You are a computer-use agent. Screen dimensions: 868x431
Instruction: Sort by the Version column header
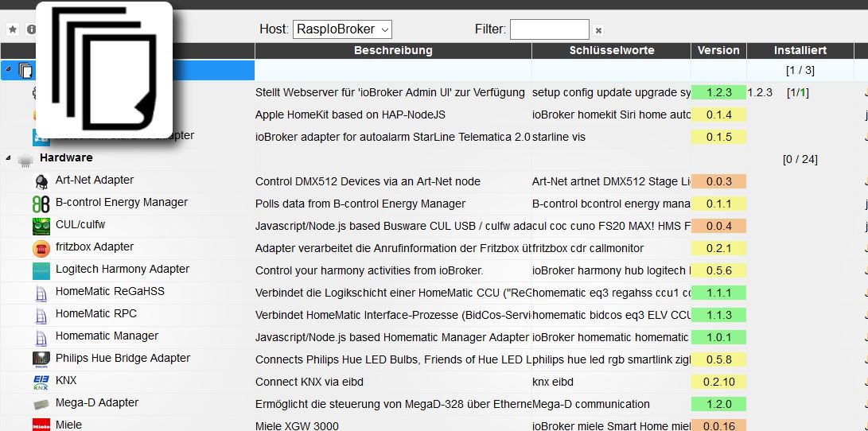click(x=718, y=50)
